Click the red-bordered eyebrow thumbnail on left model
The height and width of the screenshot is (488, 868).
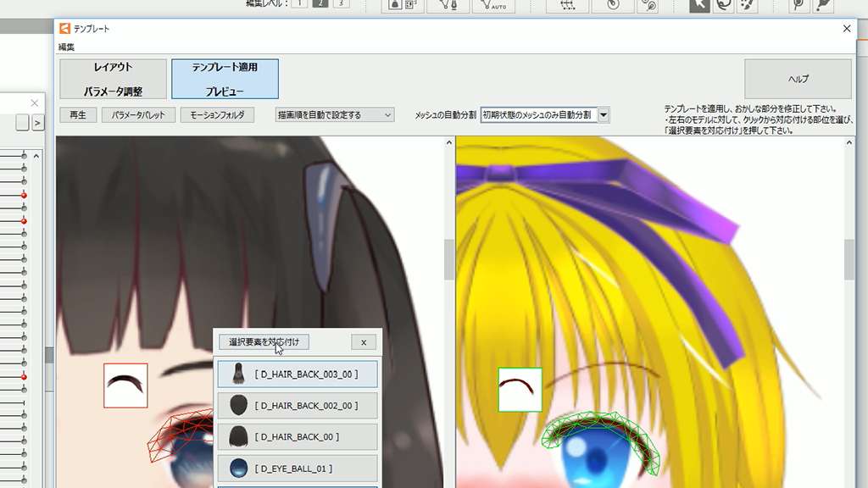pos(125,385)
